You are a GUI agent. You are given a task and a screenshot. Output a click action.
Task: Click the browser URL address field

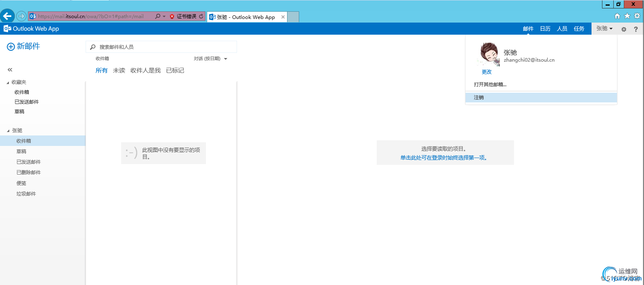coord(91,17)
